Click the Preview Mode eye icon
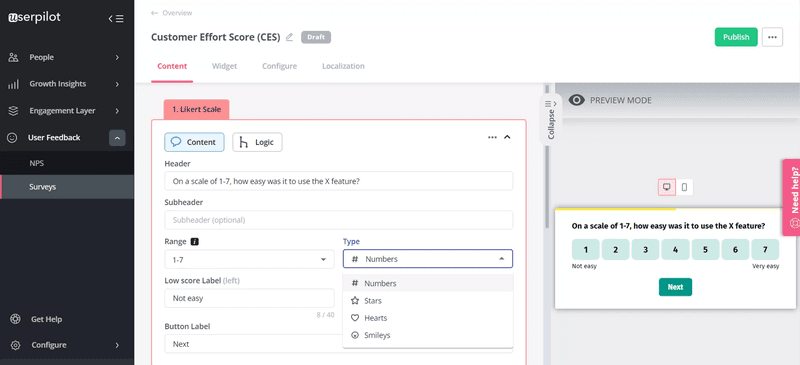This screenshot has width=800, height=365. click(577, 100)
